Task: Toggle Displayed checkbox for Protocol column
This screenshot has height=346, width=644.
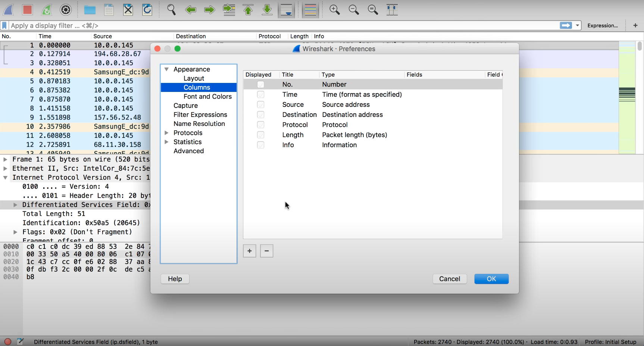Action: coord(260,125)
